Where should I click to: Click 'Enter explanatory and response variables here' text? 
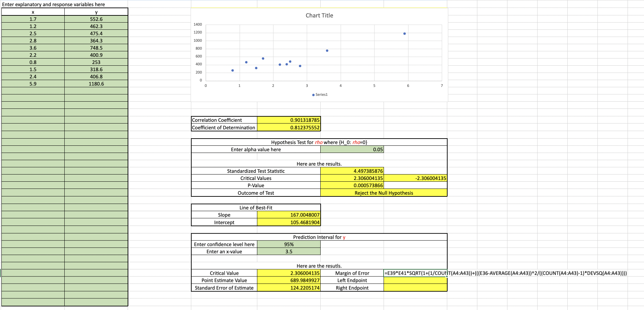click(x=53, y=4)
